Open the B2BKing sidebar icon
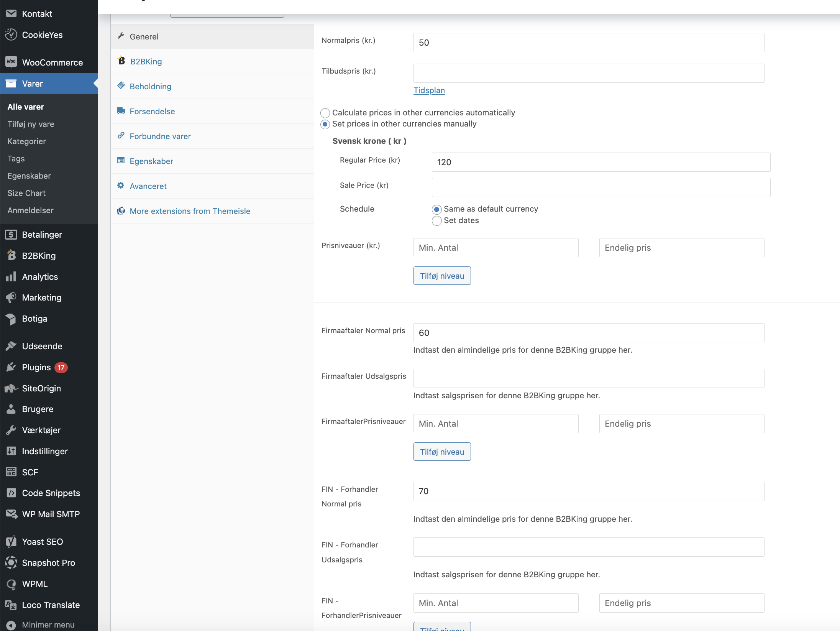Image resolution: width=840 pixels, height=631 pixels. tap(11, 255)
